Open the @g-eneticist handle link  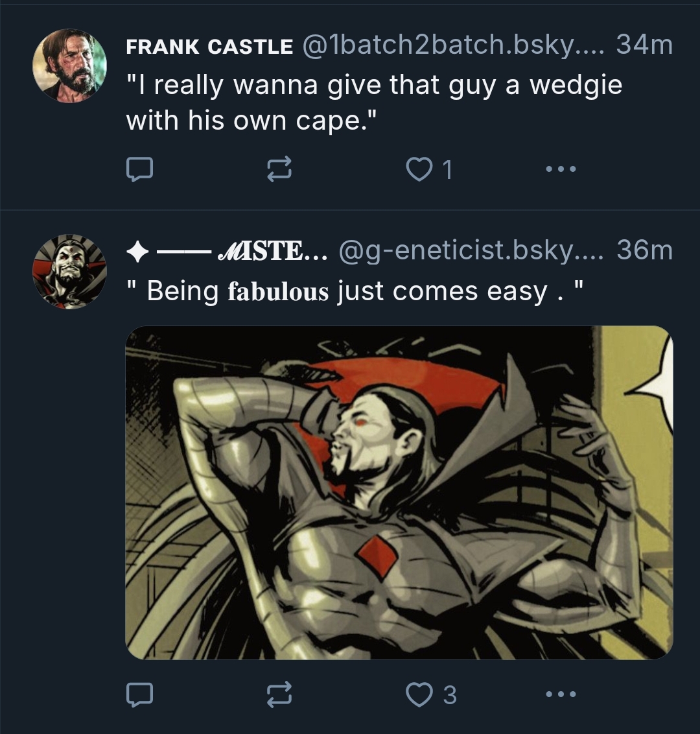pyautogui.click(x=467, y=251)
